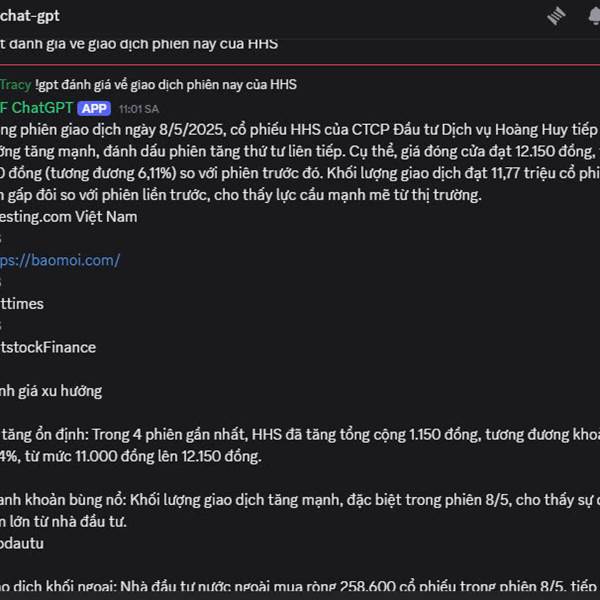Screen dimensions: 600x600
Task: Click the notification bell icon
Action: tap(594, 16)
